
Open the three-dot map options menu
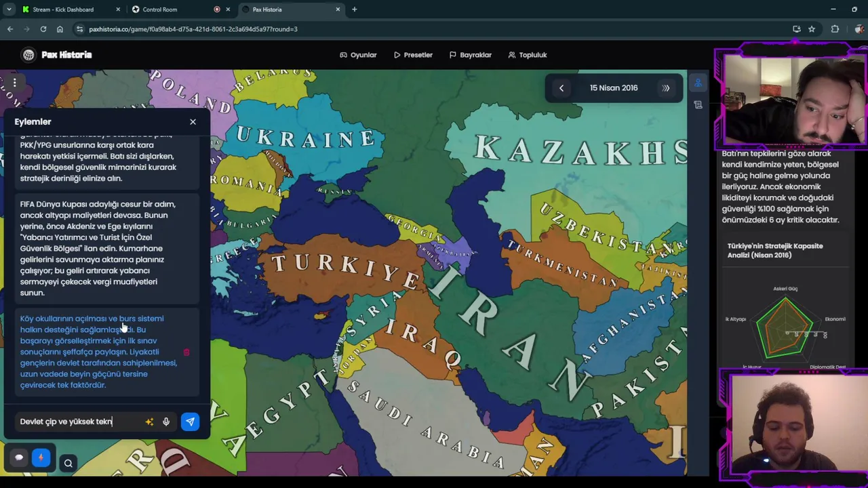point(14,83)
